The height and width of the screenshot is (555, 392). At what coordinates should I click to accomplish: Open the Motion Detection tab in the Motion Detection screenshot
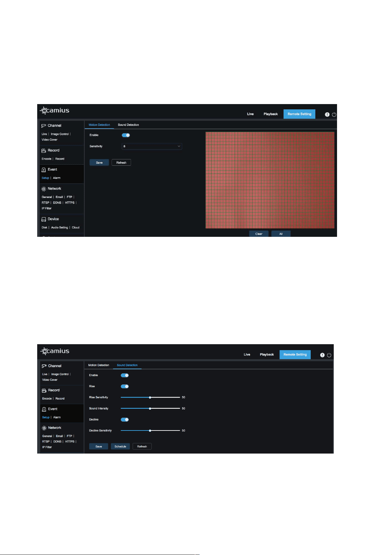click(x=99, y=125)
